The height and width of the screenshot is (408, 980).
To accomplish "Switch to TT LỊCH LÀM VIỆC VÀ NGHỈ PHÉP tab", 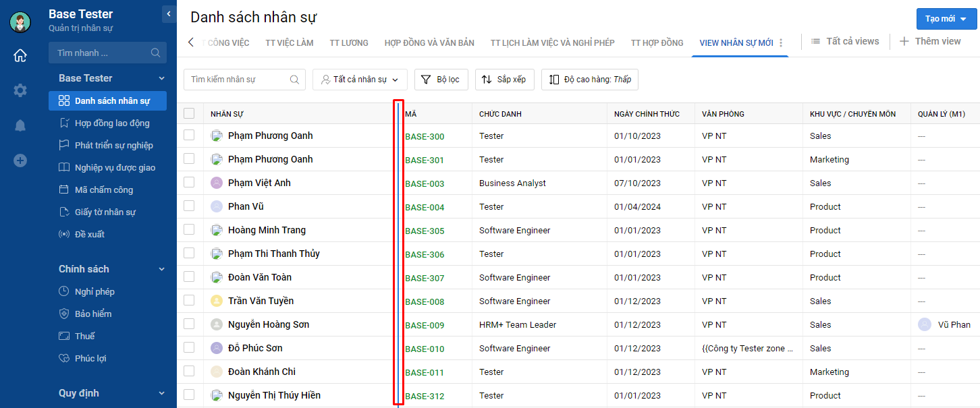I will pos(553,42).
